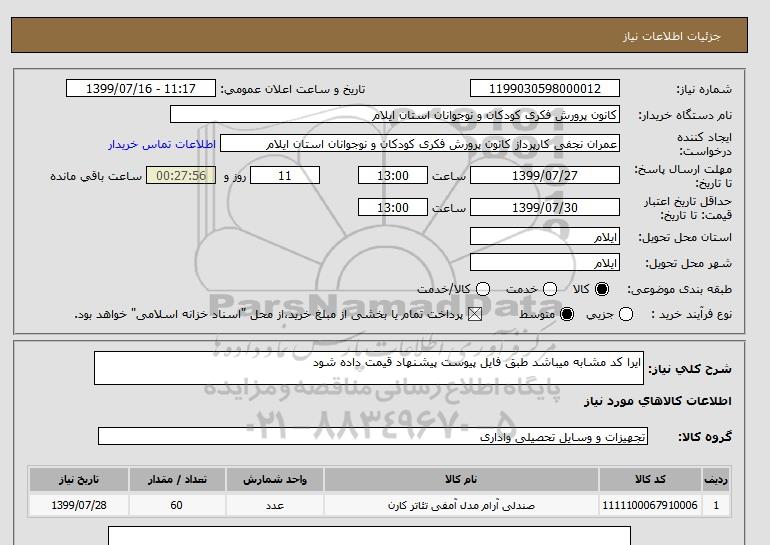The image size is (770, 545).
Task: Click the واحد شمارش column header
Action: point(275,479)
